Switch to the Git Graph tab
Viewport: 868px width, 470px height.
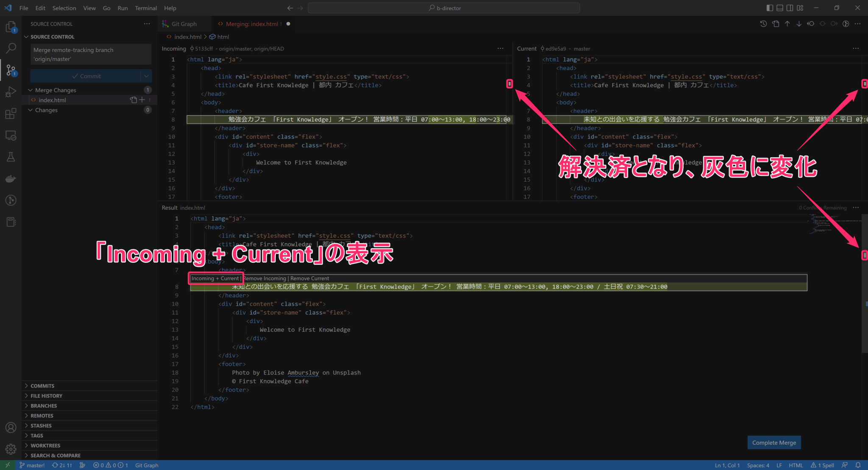[x=184, y=24]
